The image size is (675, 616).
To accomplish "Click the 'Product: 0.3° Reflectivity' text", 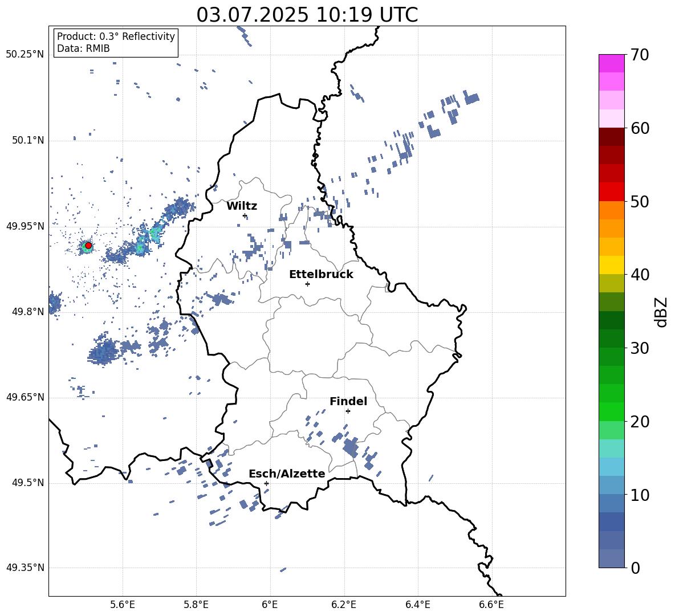I will [x=116, y=36].
